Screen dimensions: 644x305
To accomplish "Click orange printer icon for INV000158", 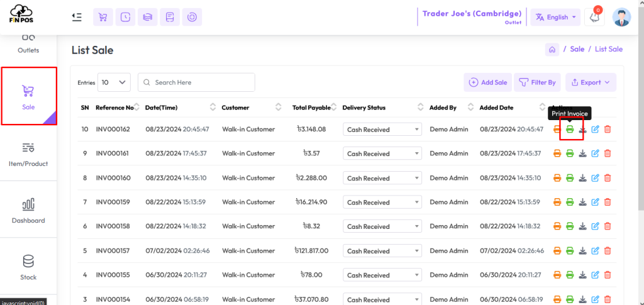I will (x=557, y=226).
